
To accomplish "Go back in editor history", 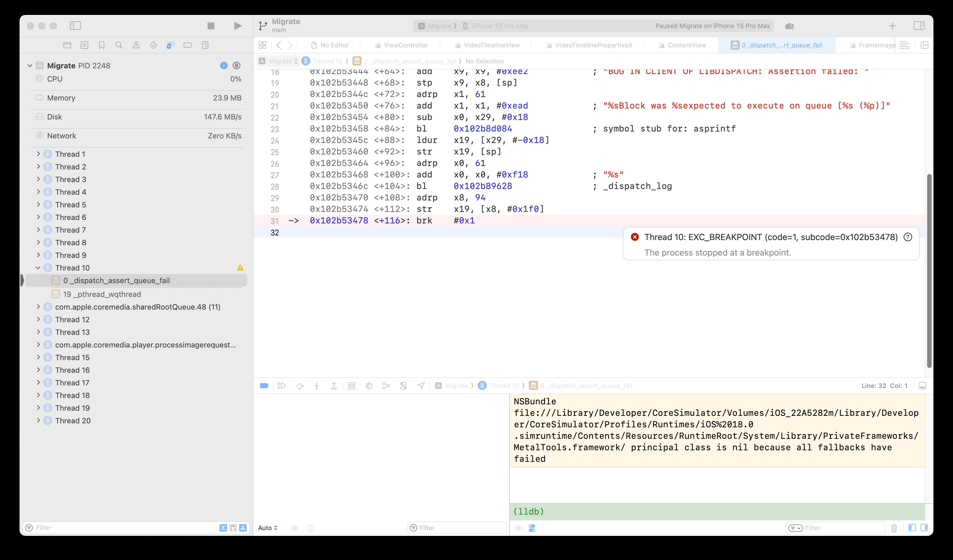I will pos(279,45).
